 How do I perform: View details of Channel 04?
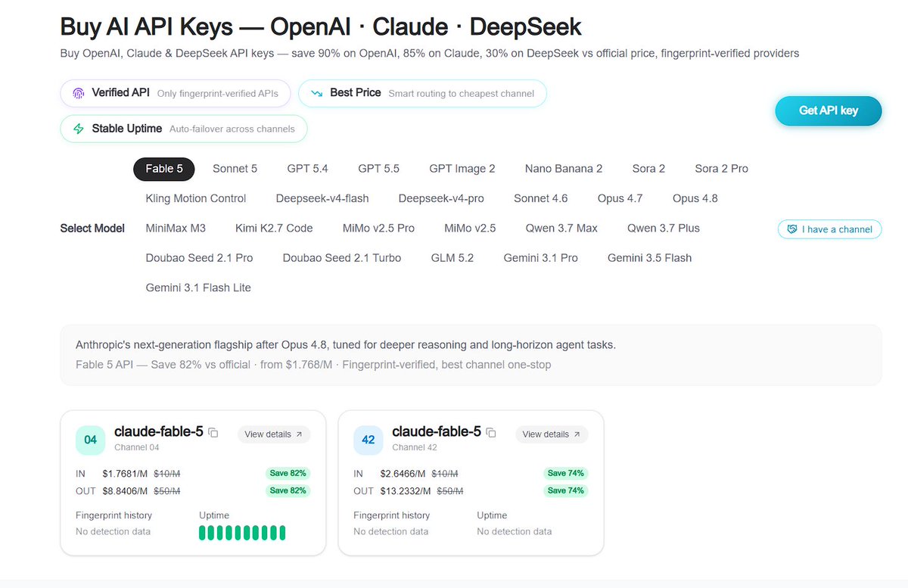[x=274, y=434]
